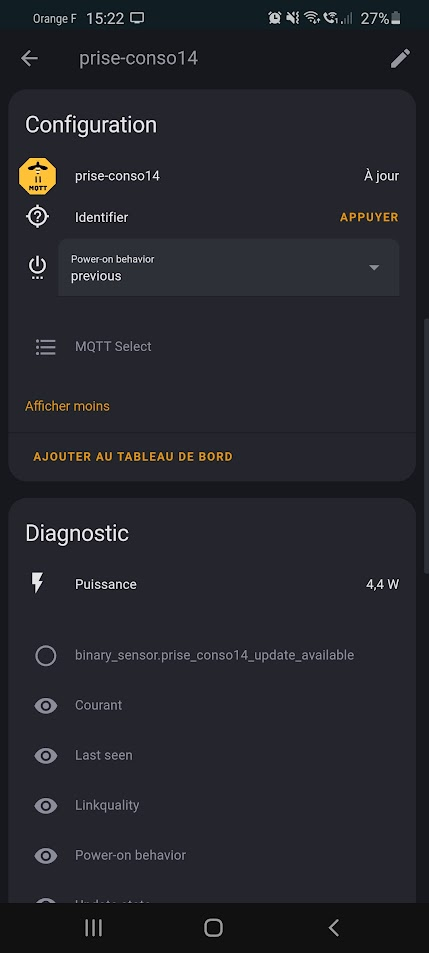Tap the Identifier help-circle icon
Image resolution: width=429 pixels, height=953 pixels.
tap(37, 216)
